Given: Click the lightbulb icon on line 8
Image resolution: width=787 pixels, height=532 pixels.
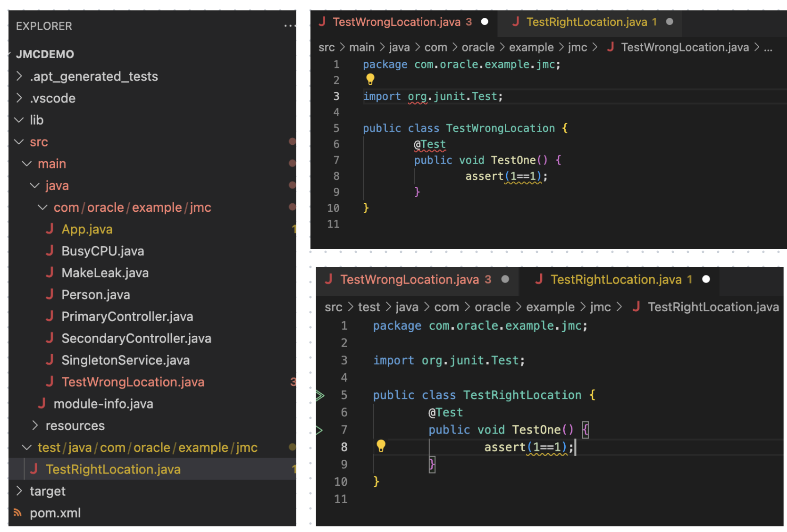Looking at the screenshot, I should tap(381, 446).
